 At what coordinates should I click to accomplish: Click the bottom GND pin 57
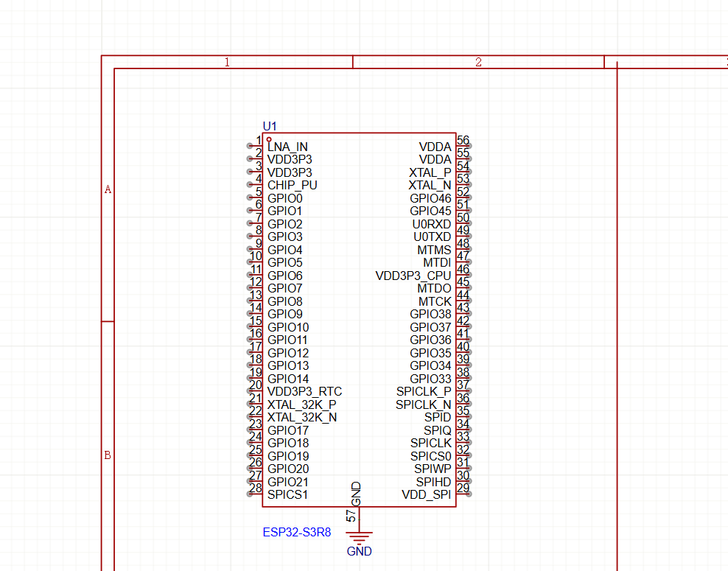[359, 517]
